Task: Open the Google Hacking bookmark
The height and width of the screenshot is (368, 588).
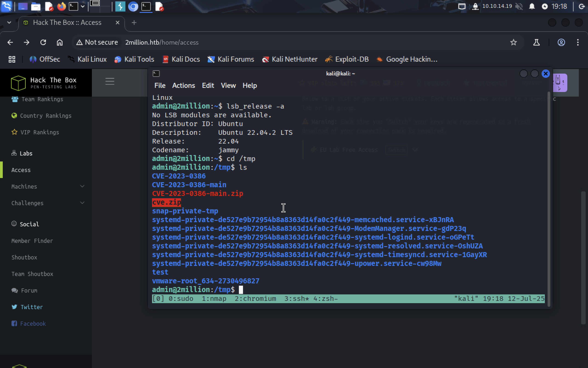Action: (x=407, y=59)
